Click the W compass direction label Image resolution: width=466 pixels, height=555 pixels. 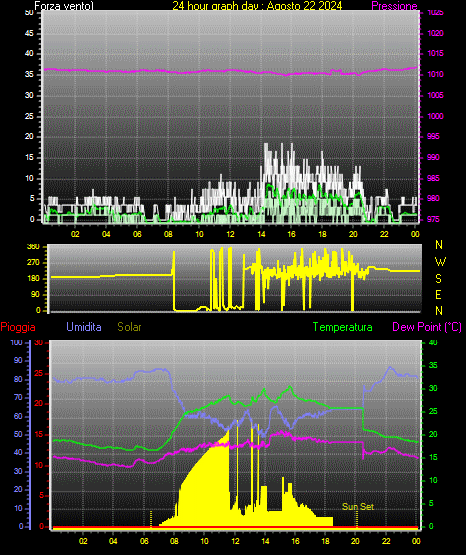tap(440, 262)
